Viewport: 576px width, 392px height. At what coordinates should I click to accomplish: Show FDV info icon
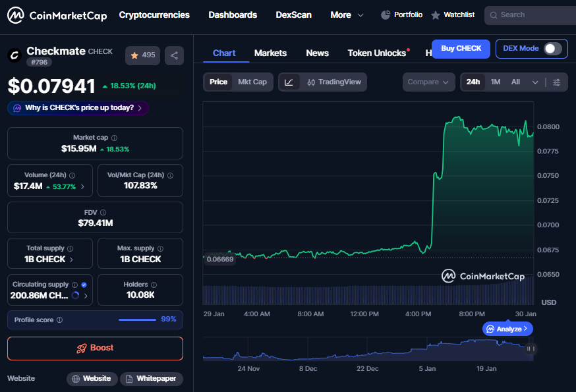click(103, 212)
